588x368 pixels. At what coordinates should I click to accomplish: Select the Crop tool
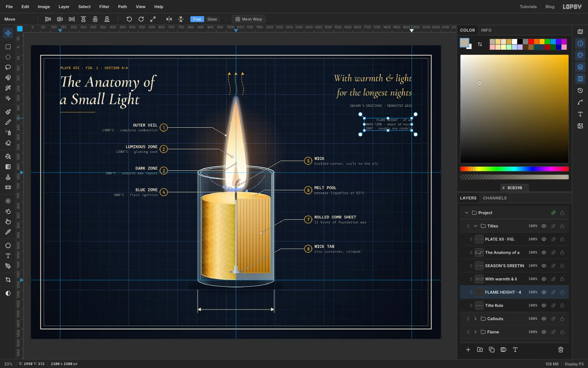[x=8, y=280]
